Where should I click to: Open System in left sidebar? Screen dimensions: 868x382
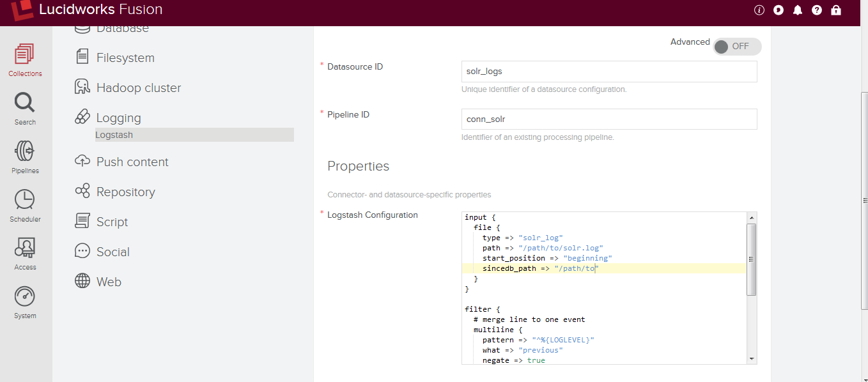point(25,303)
